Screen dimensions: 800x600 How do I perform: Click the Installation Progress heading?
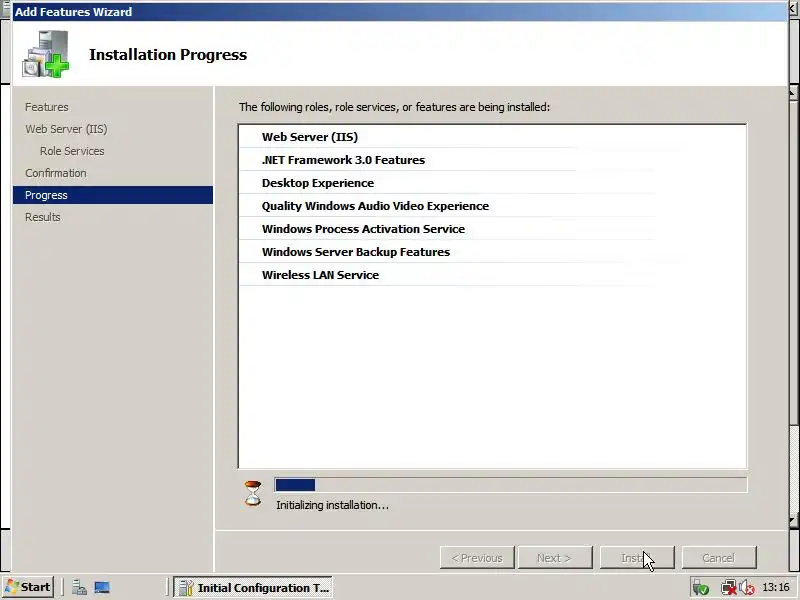tap(168, 54)
